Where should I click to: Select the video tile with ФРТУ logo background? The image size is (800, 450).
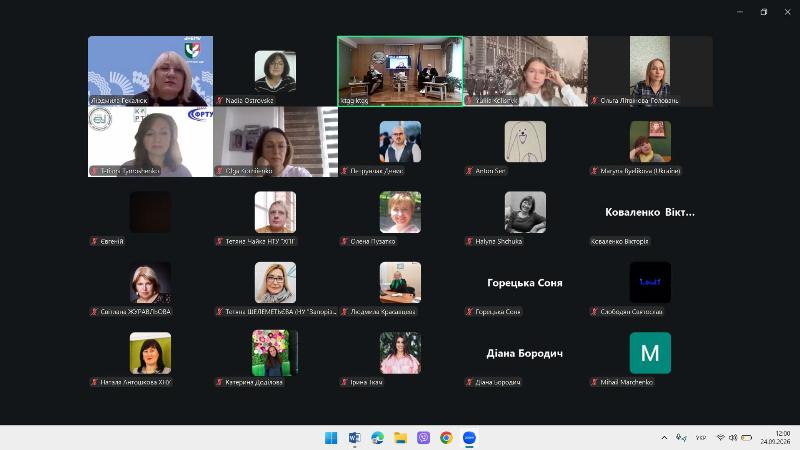(151, 141)
